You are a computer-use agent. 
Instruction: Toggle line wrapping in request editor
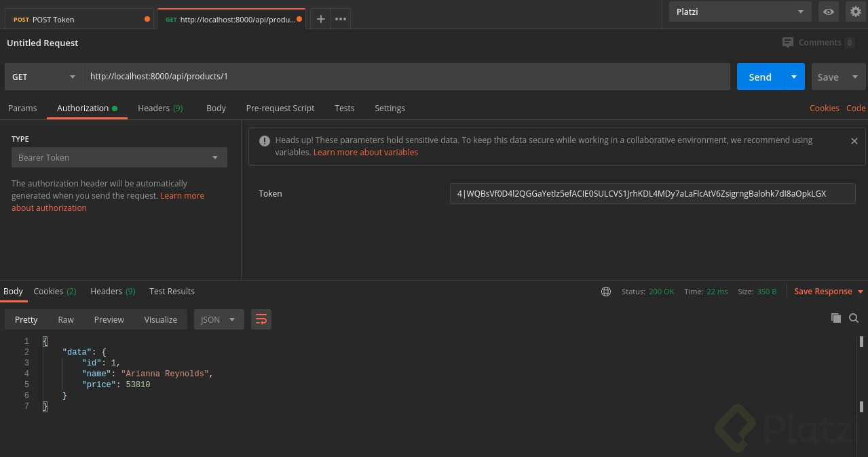pyautogui.click(x=261, y=319)
